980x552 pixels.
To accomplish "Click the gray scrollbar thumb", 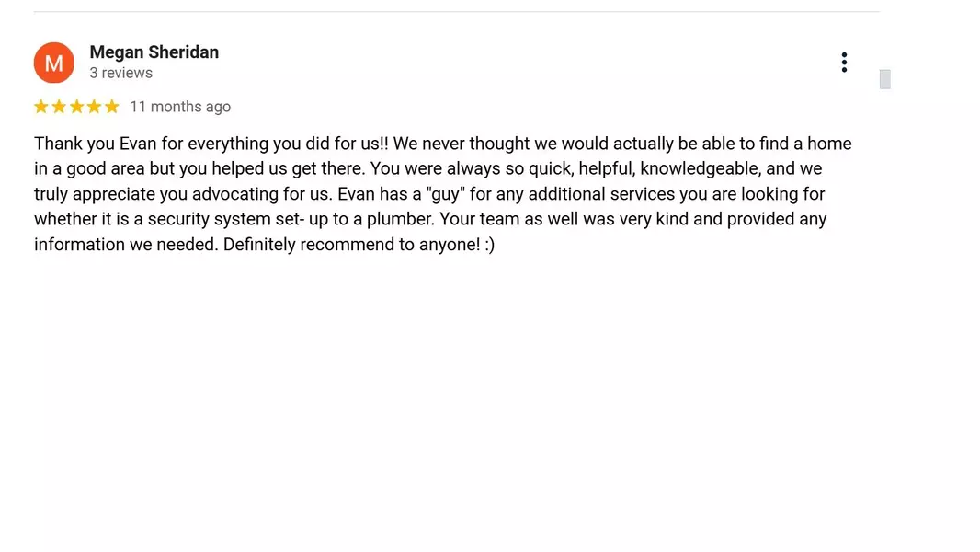I will pos(884,79).
